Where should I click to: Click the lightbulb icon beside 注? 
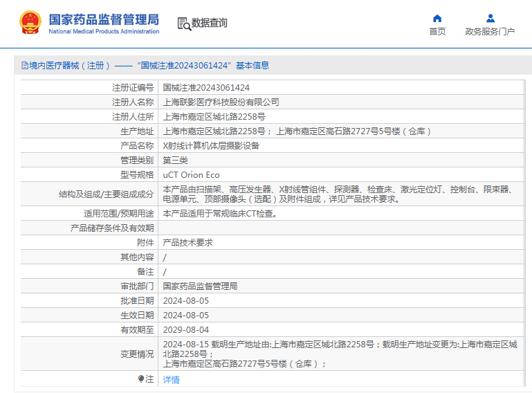141,378
